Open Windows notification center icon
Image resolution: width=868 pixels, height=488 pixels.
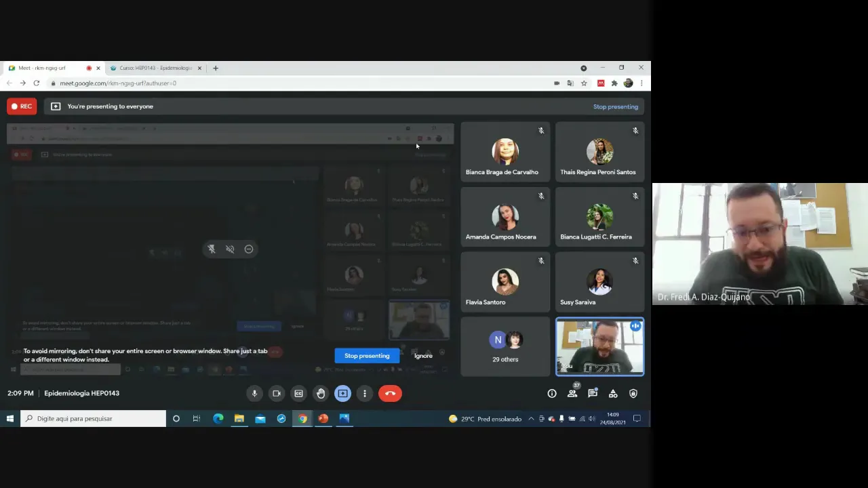[x=637, y=419]
